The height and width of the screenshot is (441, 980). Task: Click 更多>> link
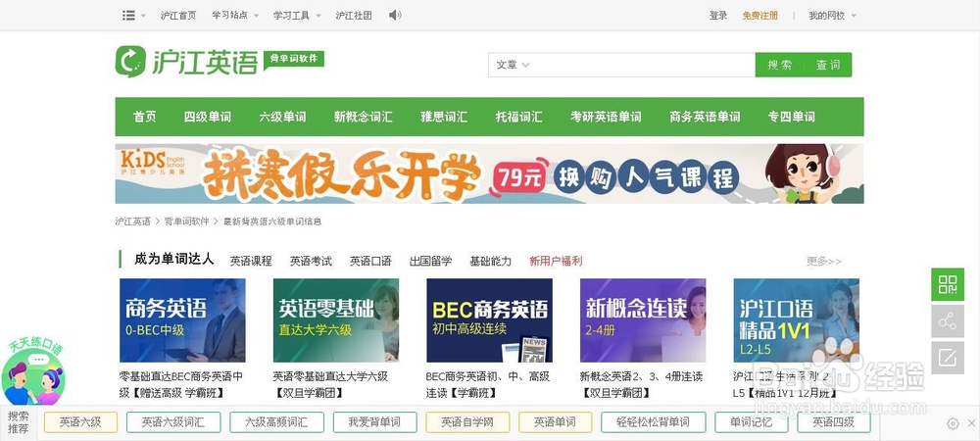click(x=824, y=261)
